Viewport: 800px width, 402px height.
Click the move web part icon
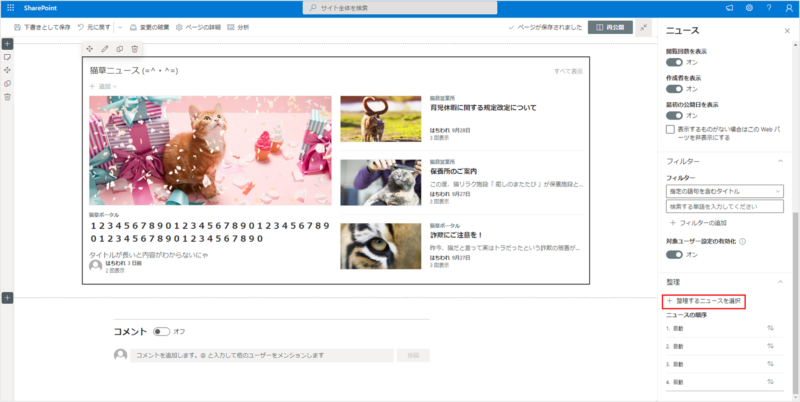tap(90, 48)
